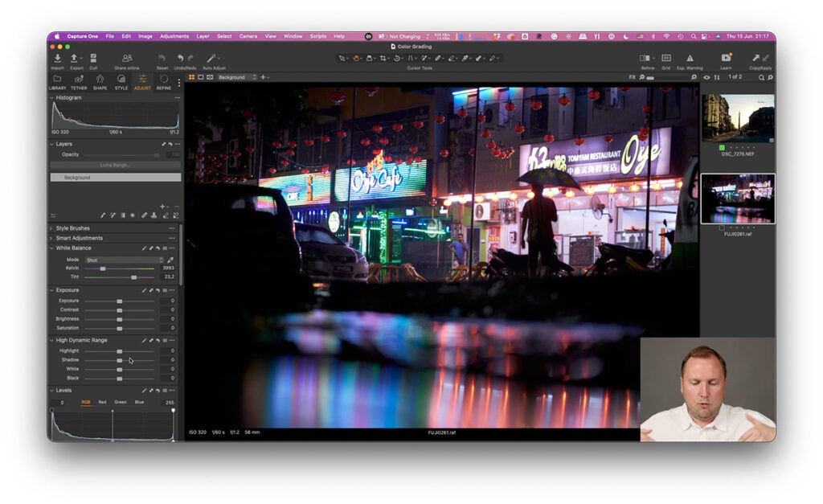Open the Layer menu
This screenshot has width=823, height=504.
pos(203,36)
